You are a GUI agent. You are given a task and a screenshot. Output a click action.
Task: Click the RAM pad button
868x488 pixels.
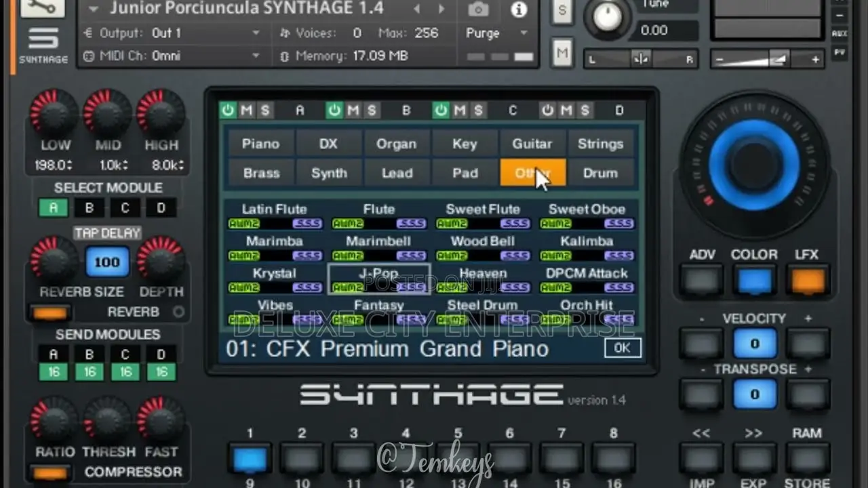[807, 458]
